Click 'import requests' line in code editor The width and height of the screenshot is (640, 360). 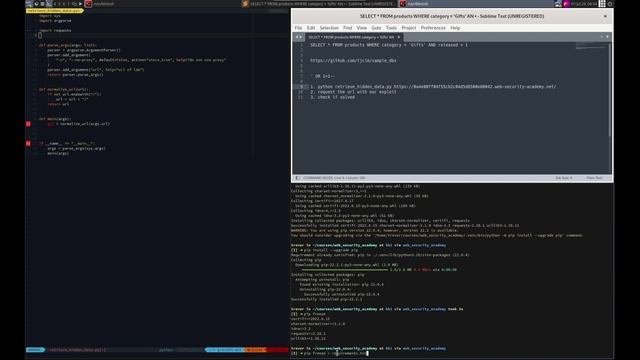coord(56,30)
